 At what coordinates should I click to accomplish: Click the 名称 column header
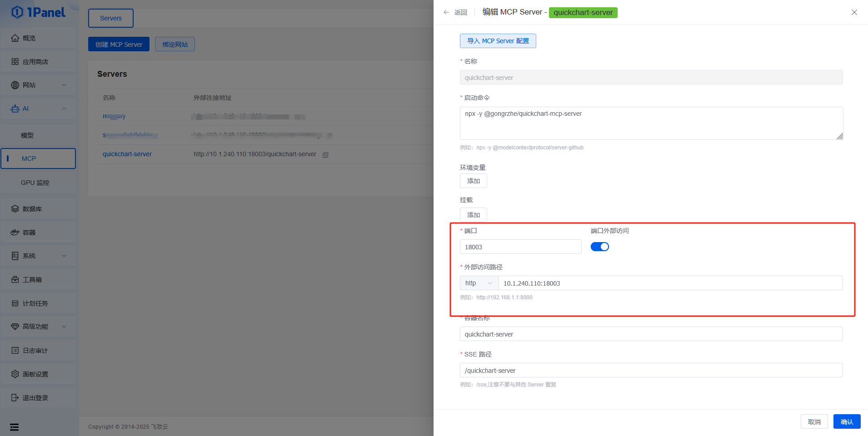point(109,98)
